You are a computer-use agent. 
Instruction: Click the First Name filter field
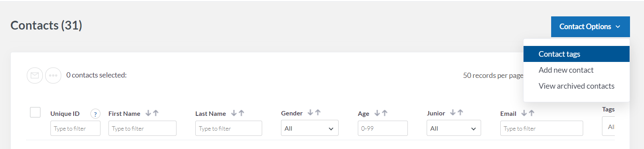[x=142, y=128]
